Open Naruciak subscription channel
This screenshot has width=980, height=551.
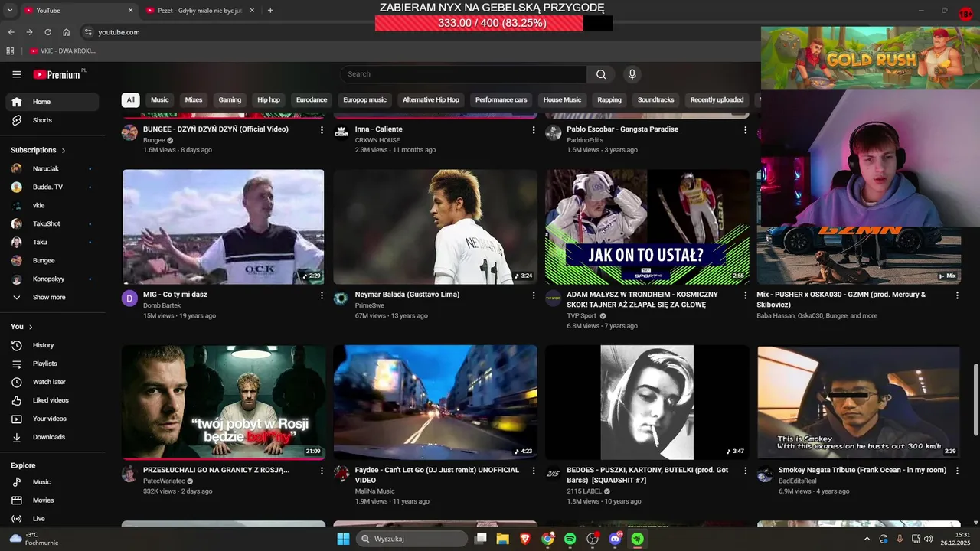[52, 168]
